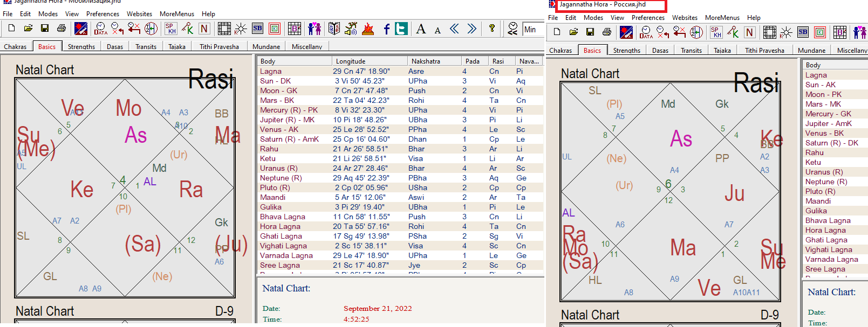This screenshot has width=868, height=327.
Task: Click the open book icon in left toolbar
Action: click(334, 29)
